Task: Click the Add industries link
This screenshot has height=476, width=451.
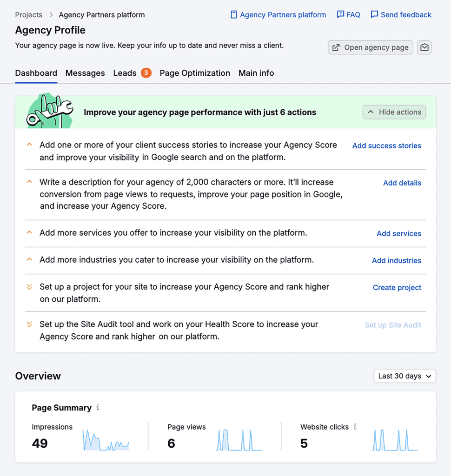Action: coord(396,260)
